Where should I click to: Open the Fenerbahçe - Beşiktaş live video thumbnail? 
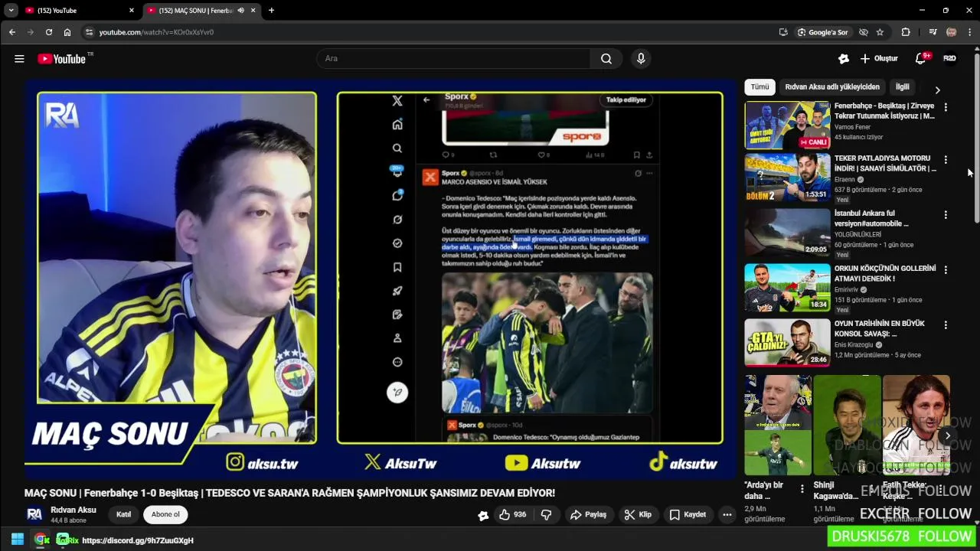(x=787, y=126)
